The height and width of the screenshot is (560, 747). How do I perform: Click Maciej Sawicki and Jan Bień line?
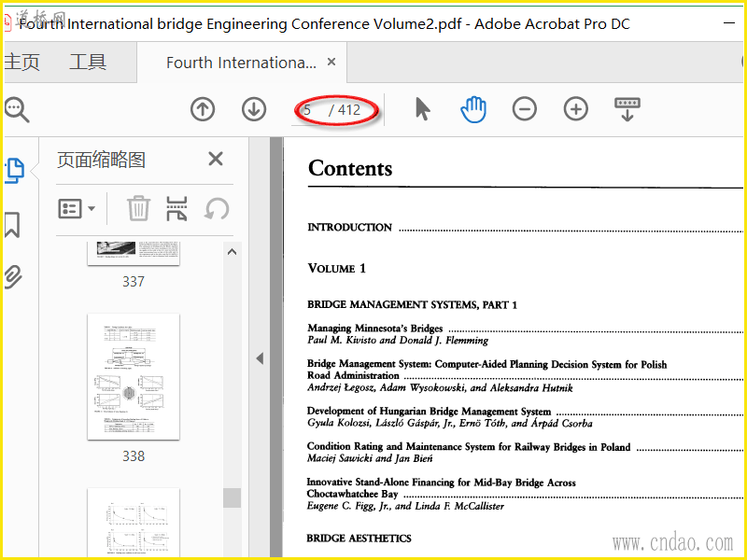click(x=370, y=458)
